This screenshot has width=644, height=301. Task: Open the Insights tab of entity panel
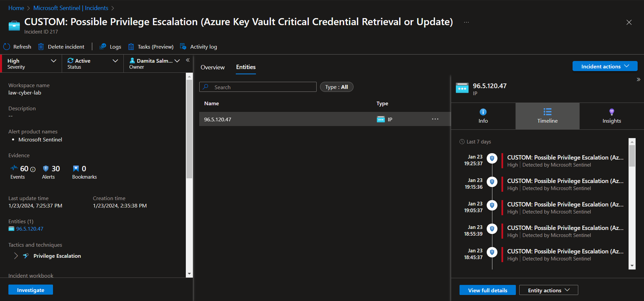point(611,116)
